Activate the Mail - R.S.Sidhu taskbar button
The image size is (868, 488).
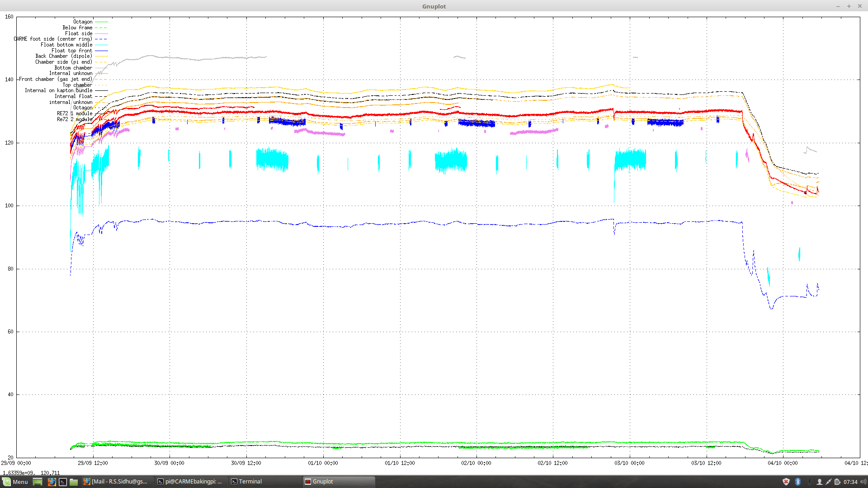click(118, 481)
